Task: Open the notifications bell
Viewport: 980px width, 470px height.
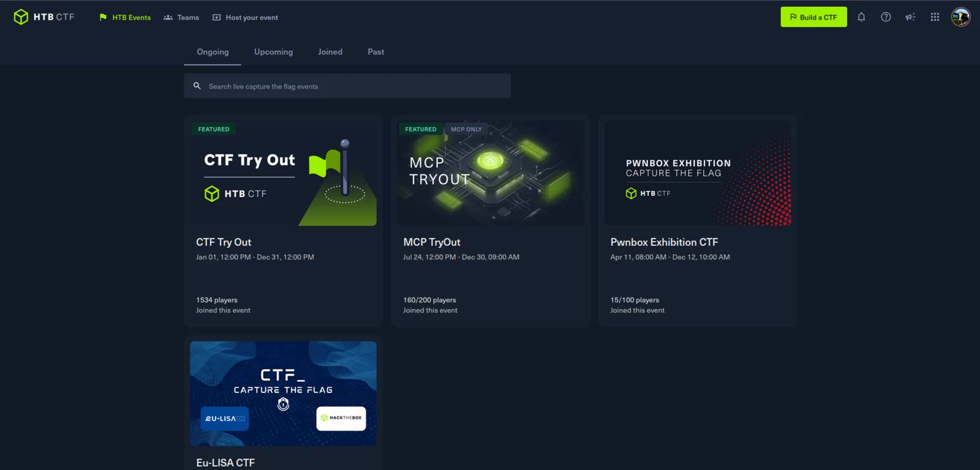Action: click(861, 17)
